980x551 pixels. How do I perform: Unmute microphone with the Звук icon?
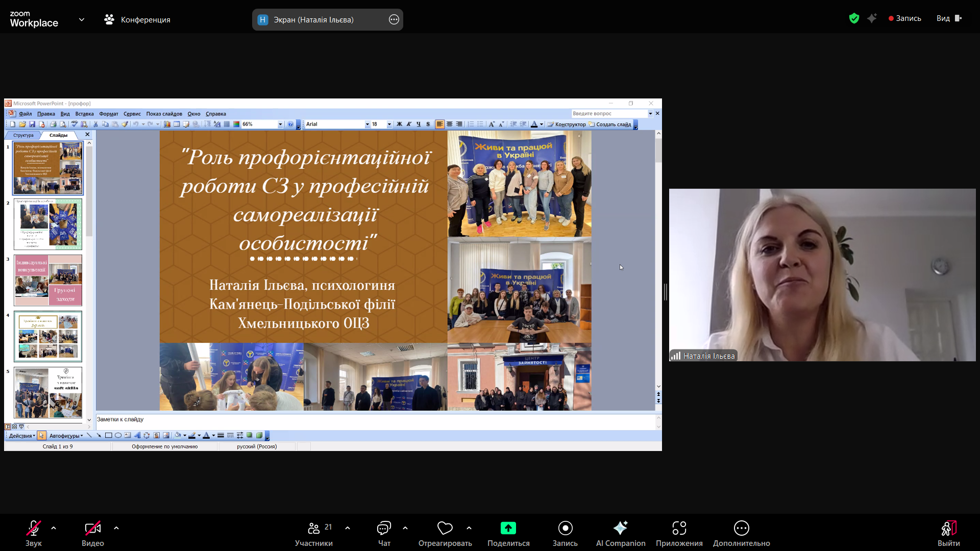[x=34, y=528]
